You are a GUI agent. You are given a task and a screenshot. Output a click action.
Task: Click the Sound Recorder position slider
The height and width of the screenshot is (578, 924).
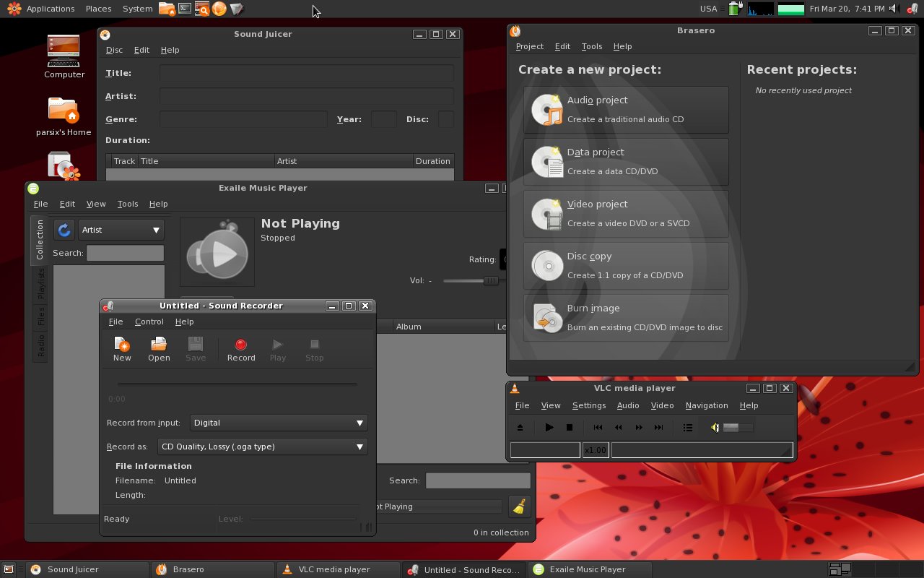point(237,384)
